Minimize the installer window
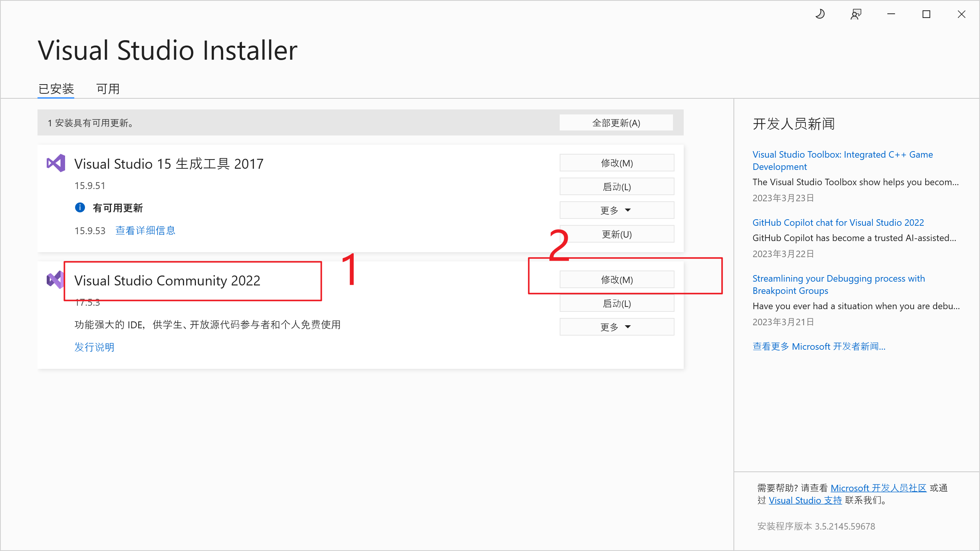The image size is (980, 551). click(x=891, y=15)
